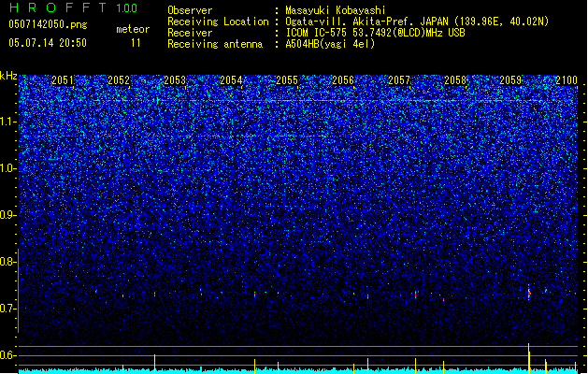Click the Receiving Location label
The width and height of the screenshot is (588, 374).
tap(218, 22)
